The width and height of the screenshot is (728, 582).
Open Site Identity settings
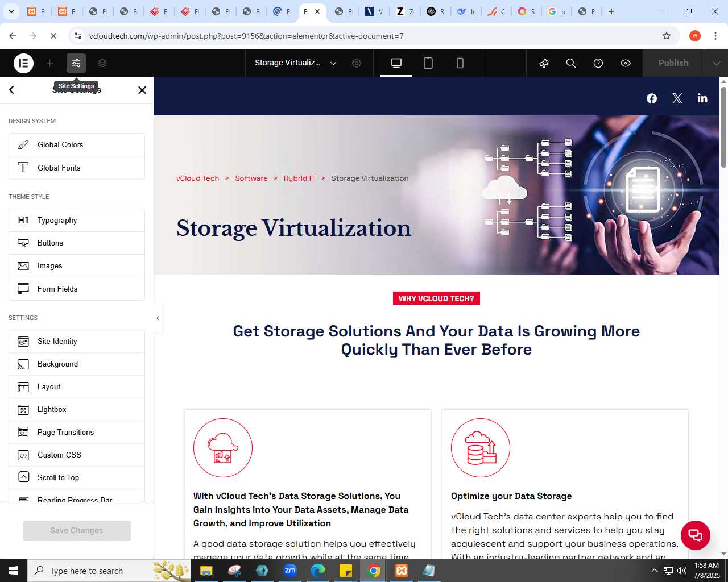coord(77,342)
